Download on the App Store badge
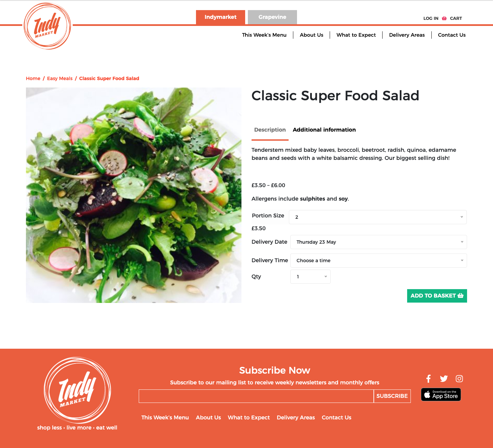Viewport: 493px width, 448px height. tap(441, 394)
